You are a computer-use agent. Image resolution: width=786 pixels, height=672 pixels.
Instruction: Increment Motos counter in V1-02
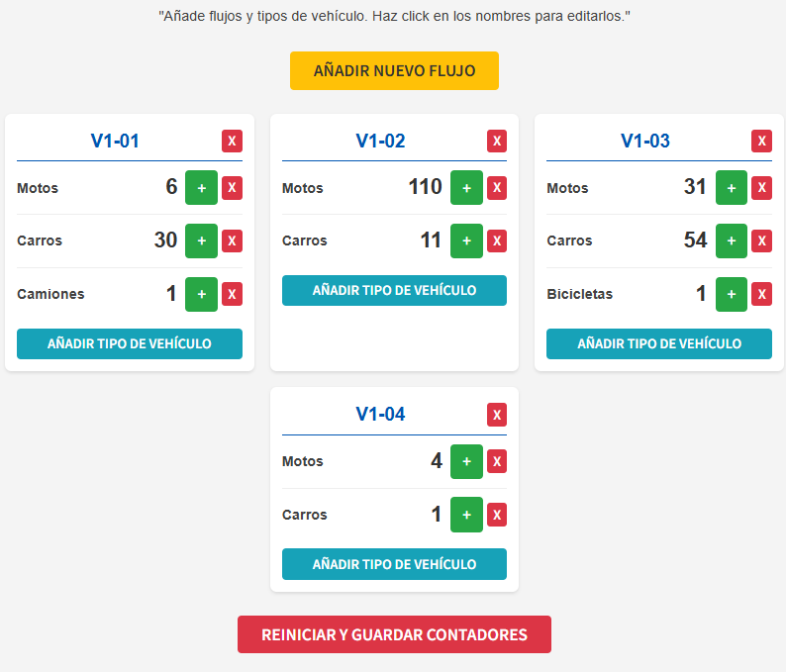466,187
